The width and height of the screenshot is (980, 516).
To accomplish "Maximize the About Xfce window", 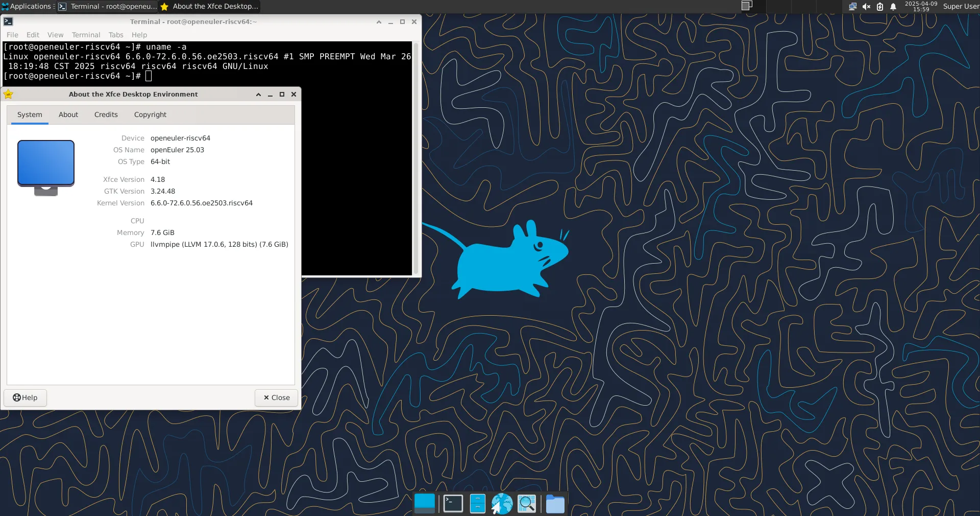I will [x=282, y=95].
